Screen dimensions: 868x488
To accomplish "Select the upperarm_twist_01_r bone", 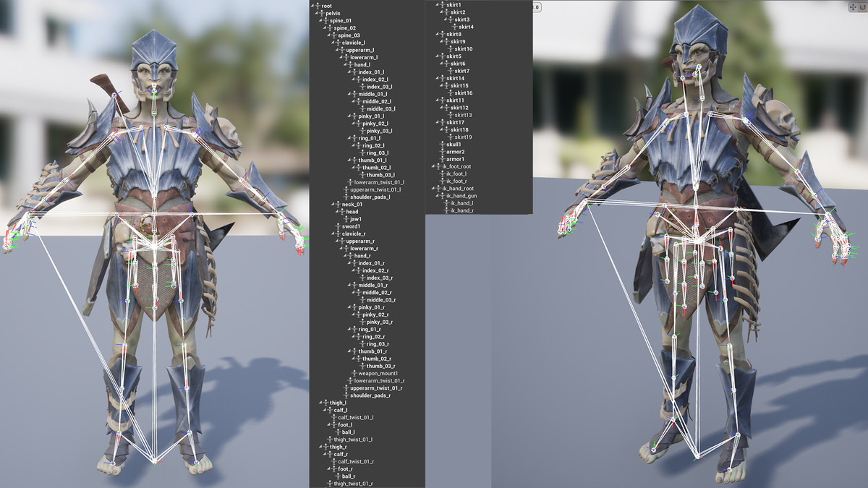I will [x=375, y=388].
